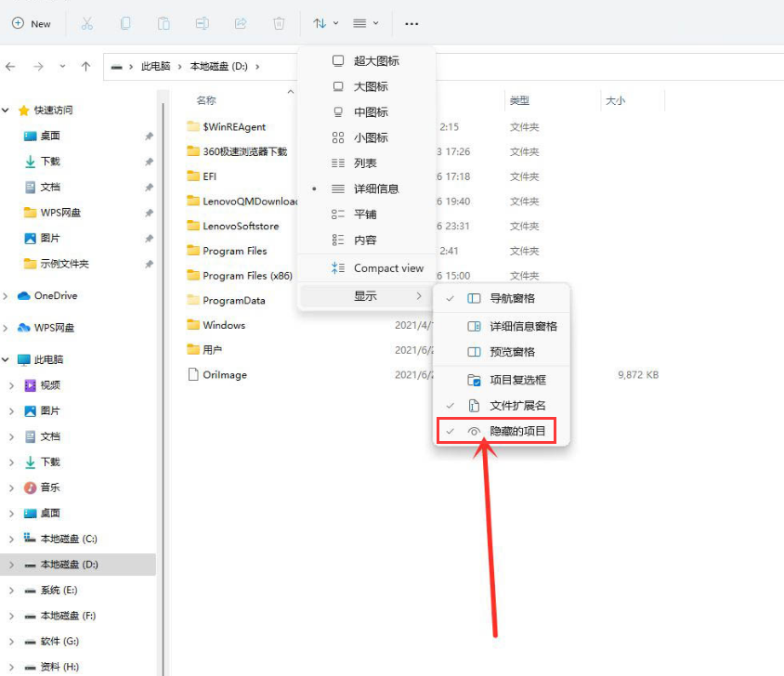Click the Share icon in the toolbar
784x676 pixels.
point(241,24)
